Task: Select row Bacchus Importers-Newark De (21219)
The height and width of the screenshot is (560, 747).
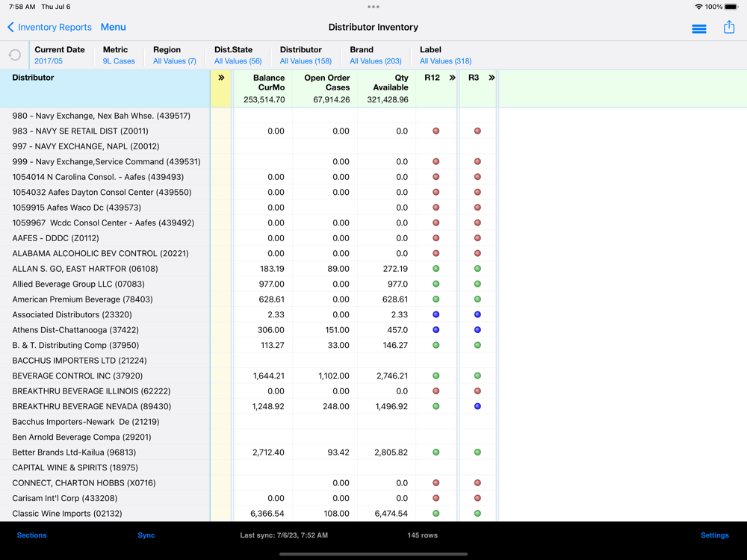Action: point(105,421)
